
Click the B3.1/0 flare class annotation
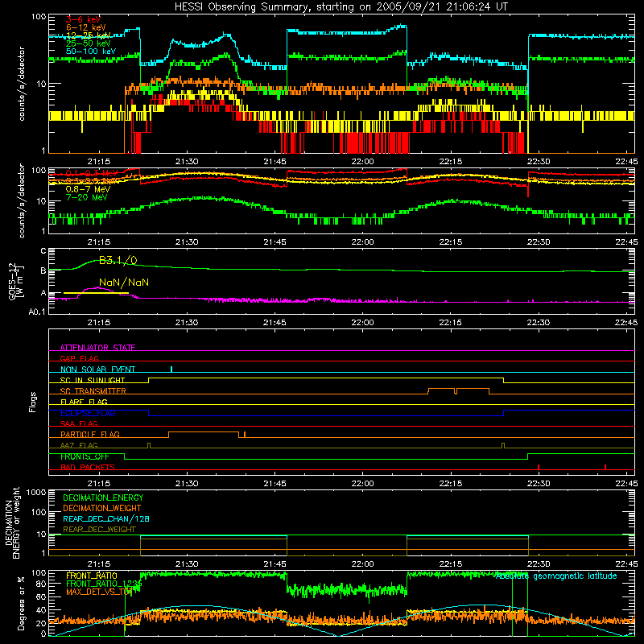tap(118, 260)
